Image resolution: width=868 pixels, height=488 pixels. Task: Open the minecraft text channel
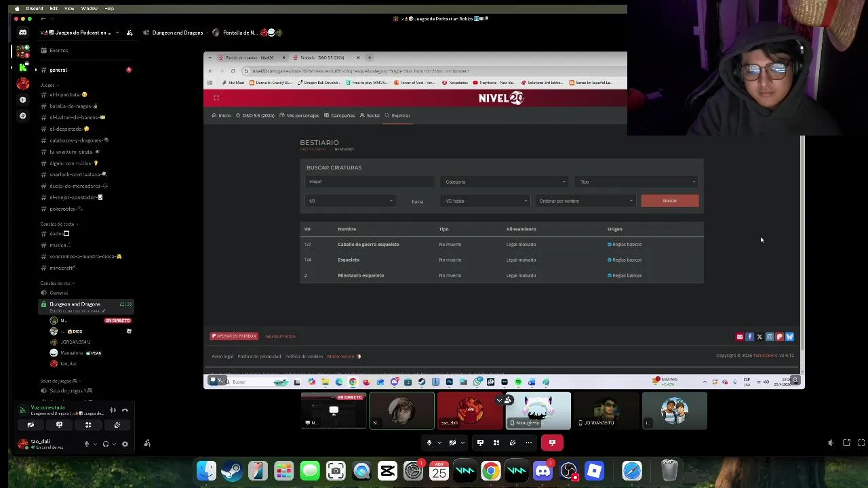tap(86, 268)
